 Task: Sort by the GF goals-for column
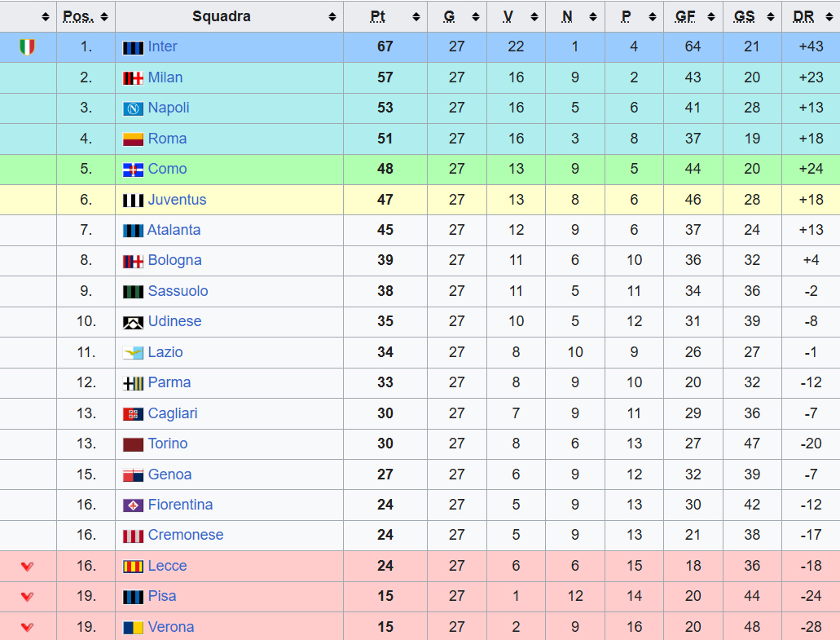point(693,16)
